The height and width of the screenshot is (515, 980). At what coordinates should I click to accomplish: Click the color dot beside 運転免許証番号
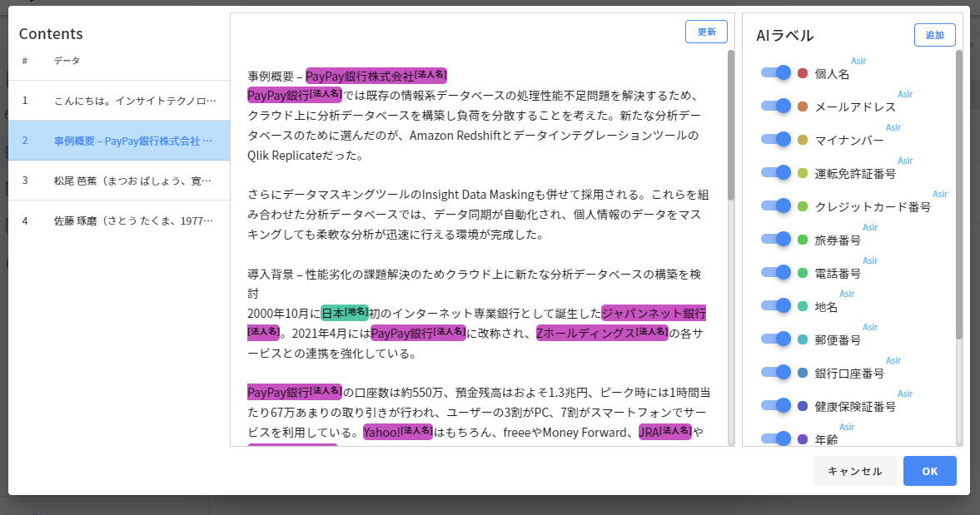[803, 173]
